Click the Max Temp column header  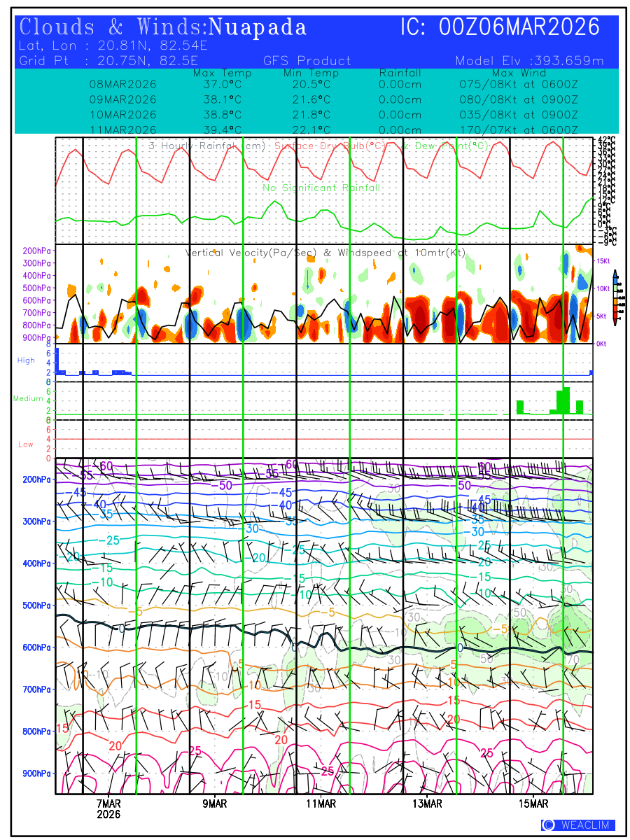[x=222, y=73]
